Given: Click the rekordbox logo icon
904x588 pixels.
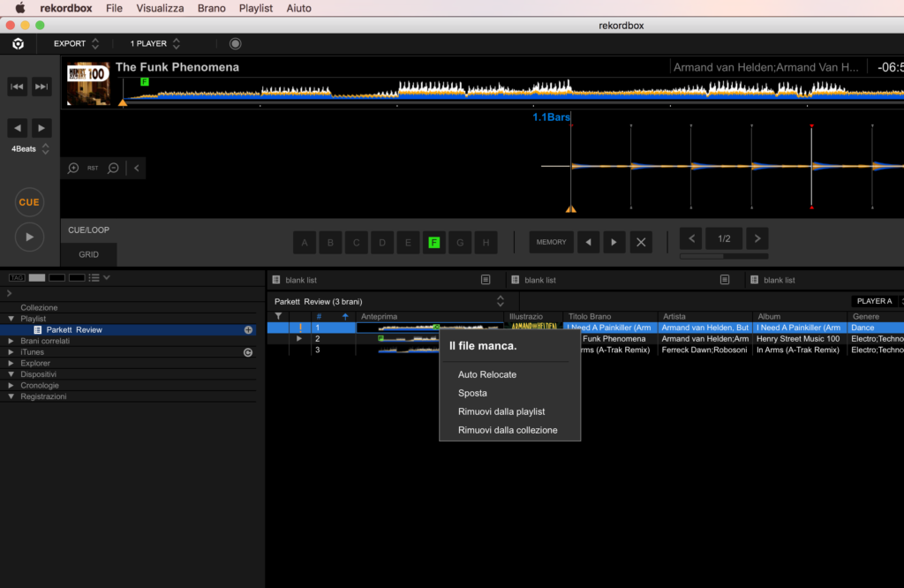Looking at the screenshot, I should click(x=18, y=43).
